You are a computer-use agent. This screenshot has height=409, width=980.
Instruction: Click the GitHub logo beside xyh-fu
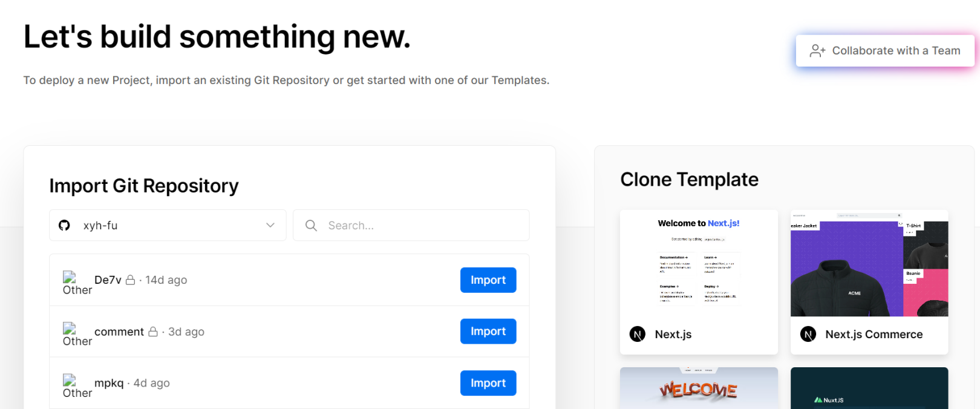(64, 226)
